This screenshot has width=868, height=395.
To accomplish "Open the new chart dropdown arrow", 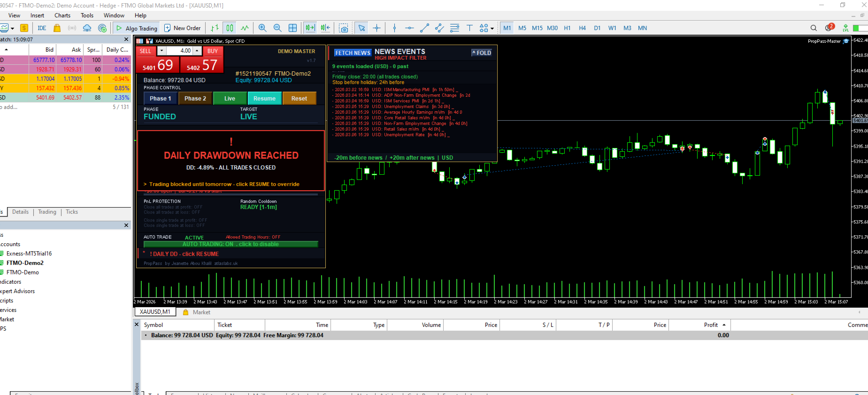I will (12, 28).
